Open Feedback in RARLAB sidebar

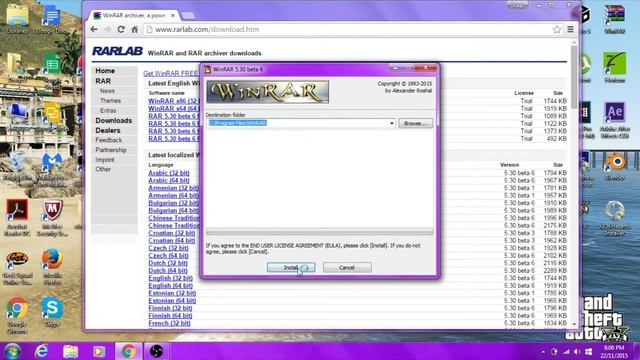[109, 140]
